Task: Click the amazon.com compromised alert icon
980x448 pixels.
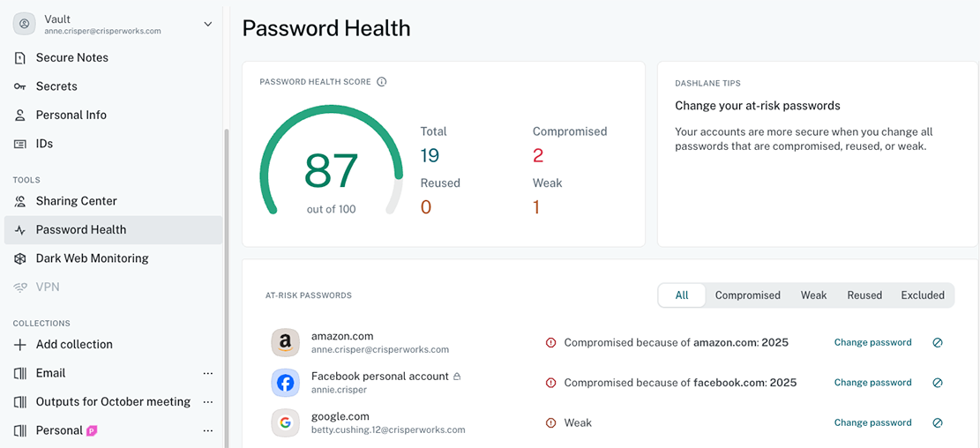Action: click(x=550, y=342)
